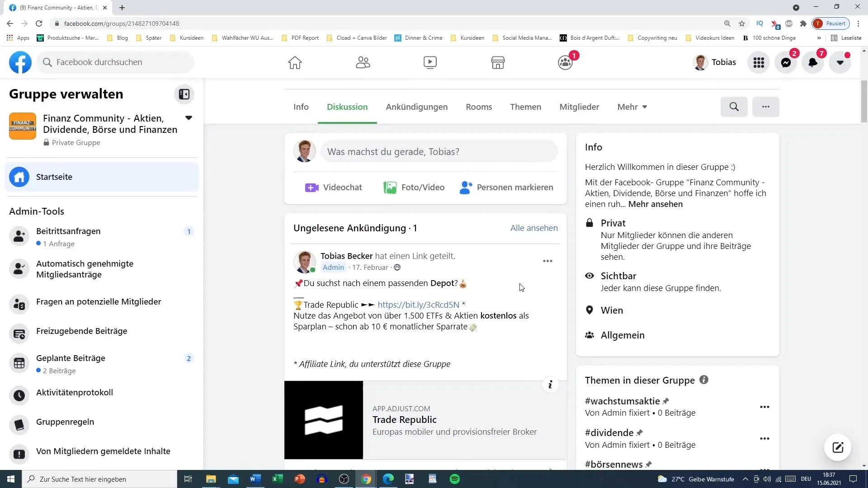Open the #dividende topic

click(x=609, y=433)
